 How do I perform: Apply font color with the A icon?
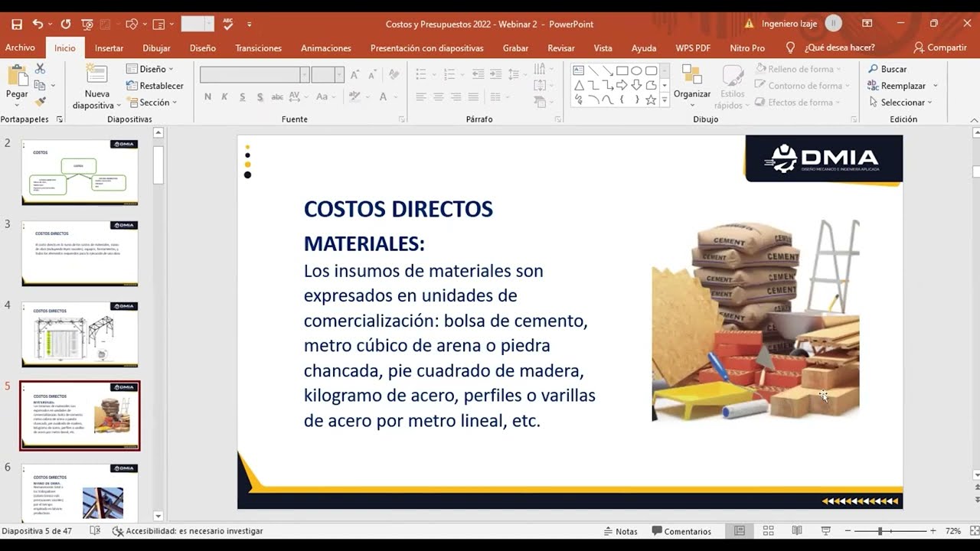point(383,97)
